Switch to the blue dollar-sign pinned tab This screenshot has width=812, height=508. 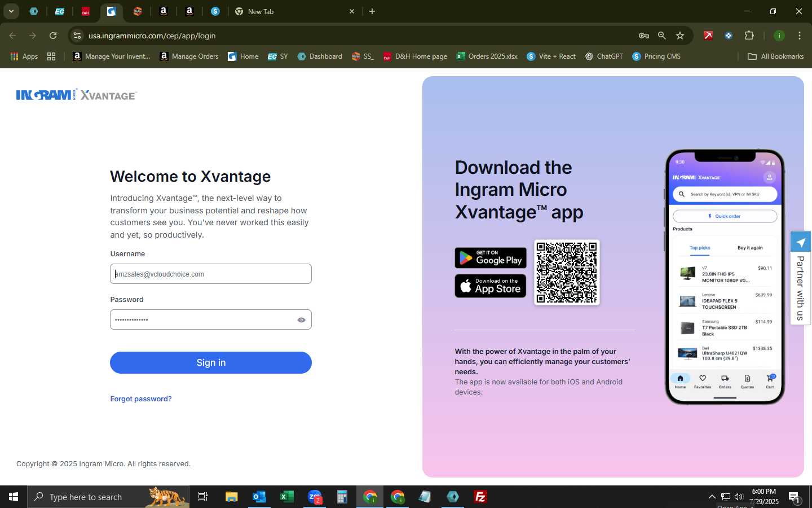click(215, 11)
